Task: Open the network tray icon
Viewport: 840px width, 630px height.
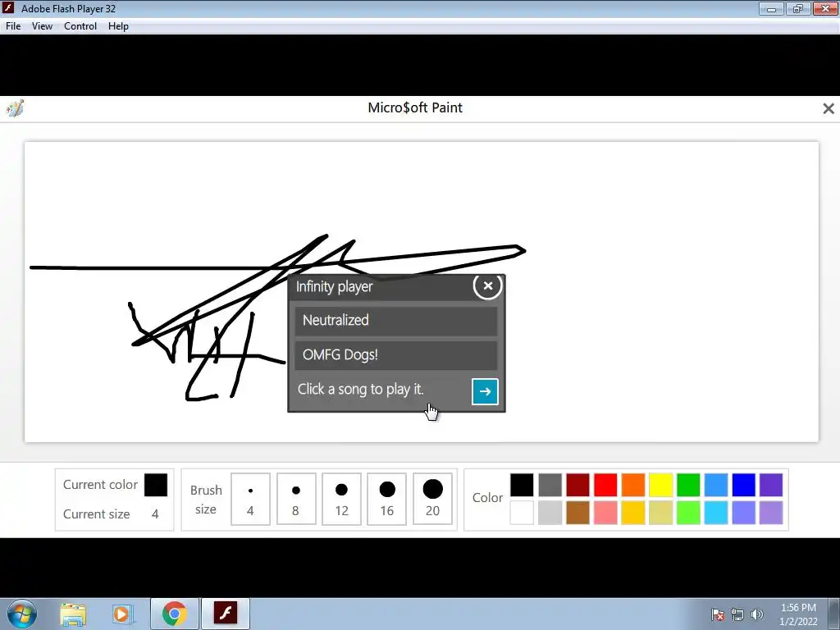Action: click(737, 614)
